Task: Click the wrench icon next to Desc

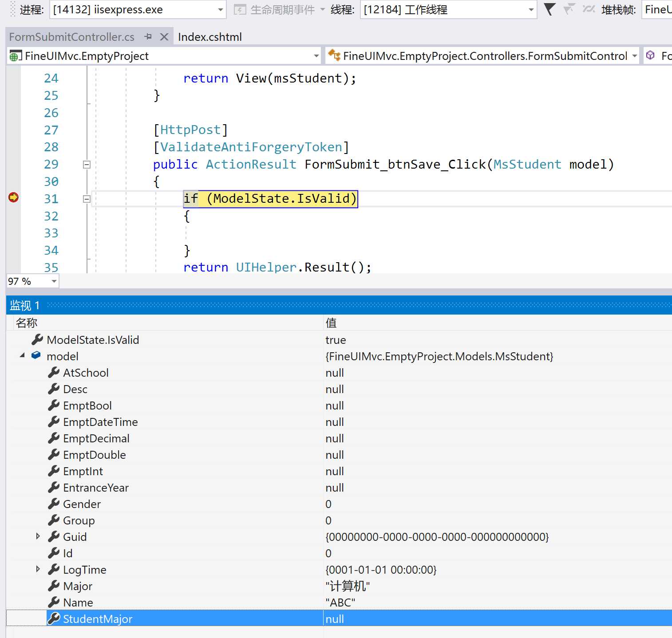Action: [x=54, y=389]
